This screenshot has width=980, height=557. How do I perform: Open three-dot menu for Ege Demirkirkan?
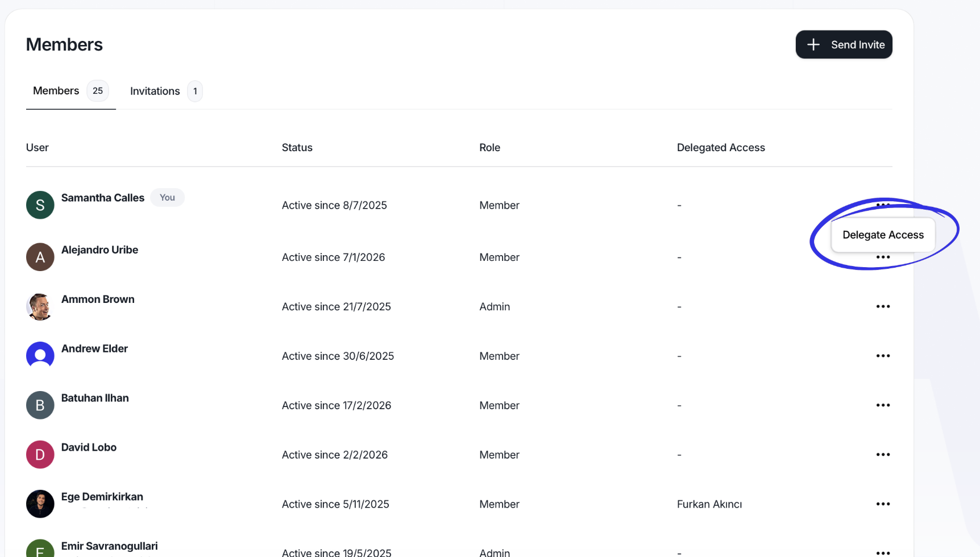[x=883, y=504]
